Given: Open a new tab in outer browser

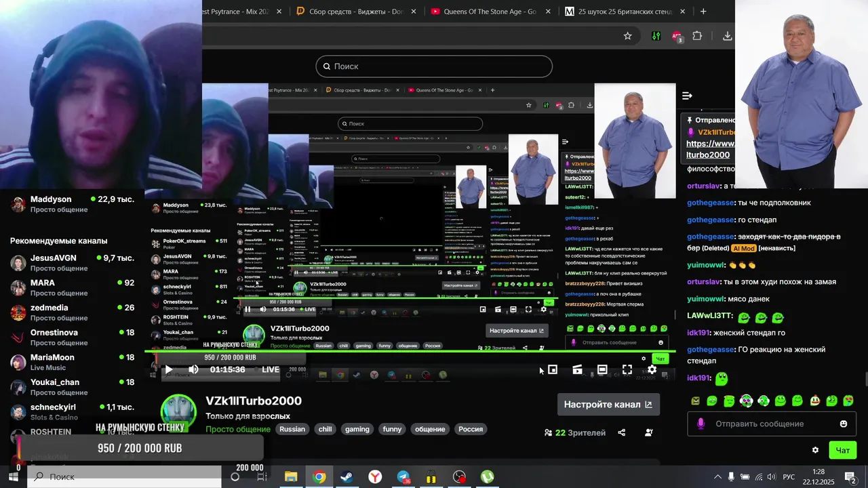Looking at the screenshot, I should [703, 12].
